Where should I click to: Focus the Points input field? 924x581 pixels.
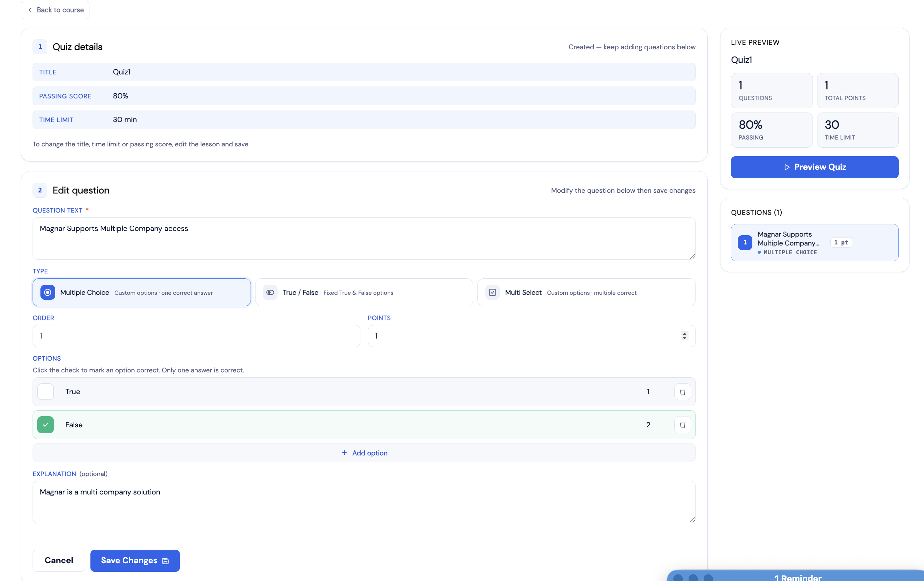tap(531, 336)
